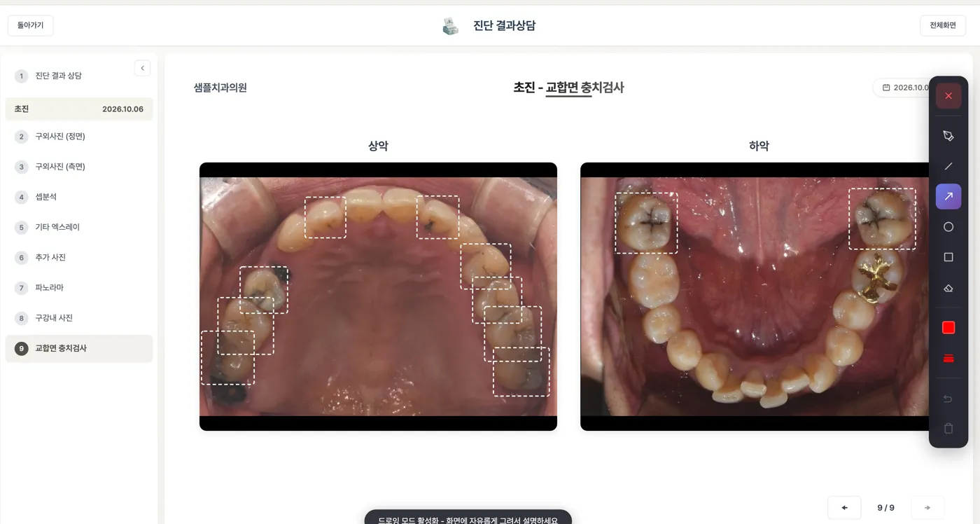Undo the last drawing stroke
Screen dimensions: 980x524
(948, 399)
